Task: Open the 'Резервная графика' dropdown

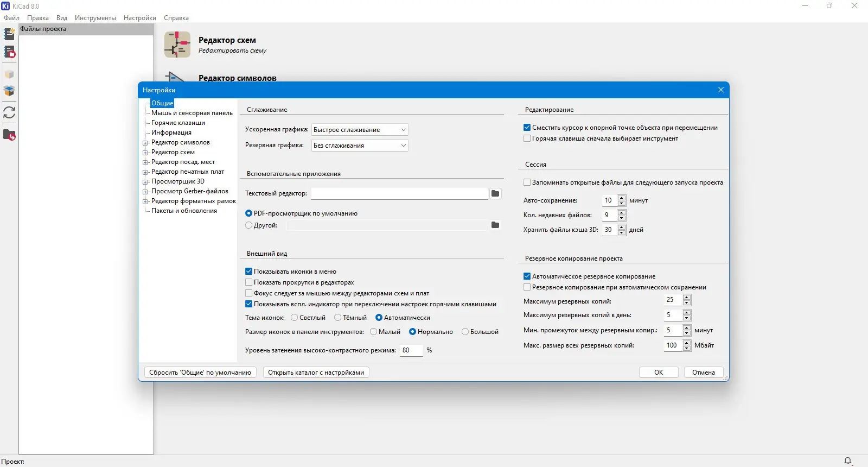Action: point(360,146)
